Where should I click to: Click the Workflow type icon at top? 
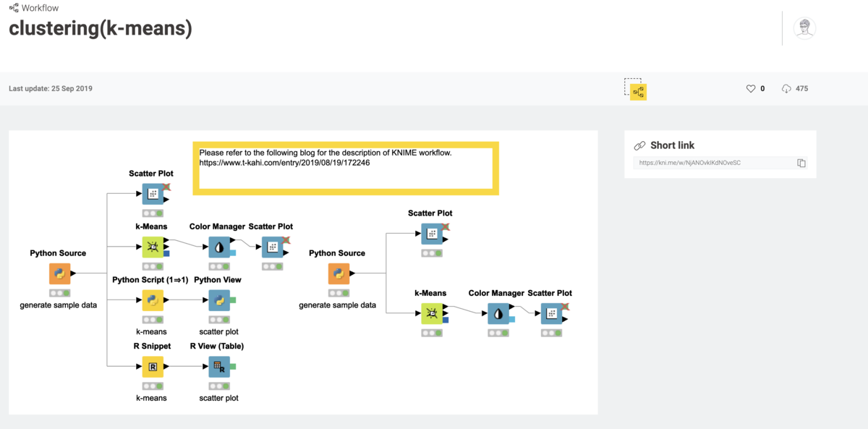point(14,7)
